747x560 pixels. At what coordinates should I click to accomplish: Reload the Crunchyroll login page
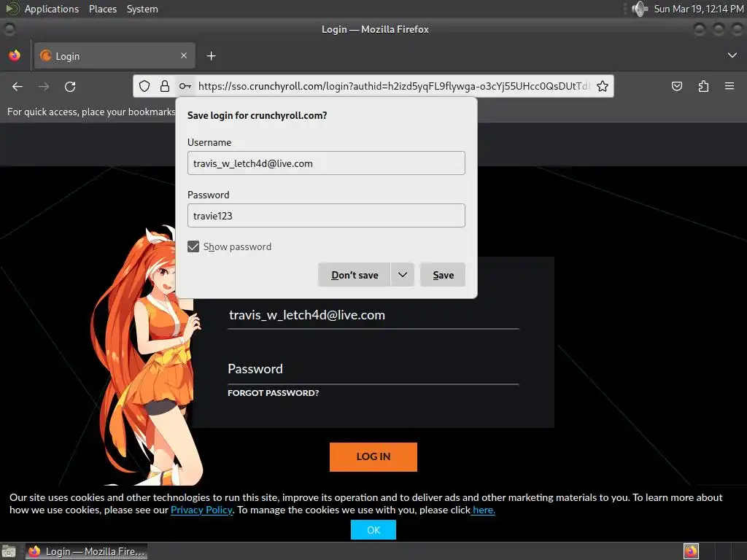[70, 87]
